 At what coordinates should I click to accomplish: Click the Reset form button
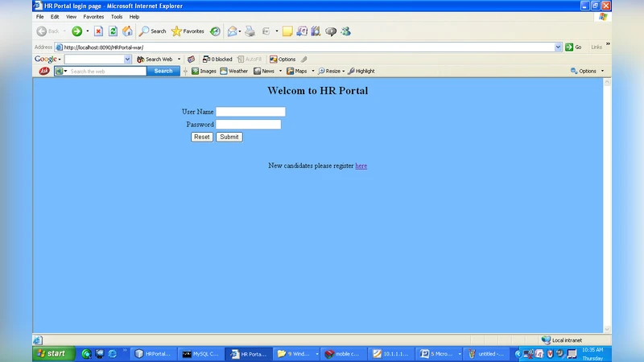(202, 137)
